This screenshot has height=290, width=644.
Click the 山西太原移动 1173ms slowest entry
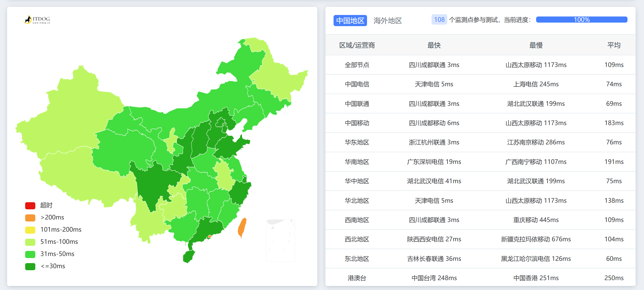point(536,65)
